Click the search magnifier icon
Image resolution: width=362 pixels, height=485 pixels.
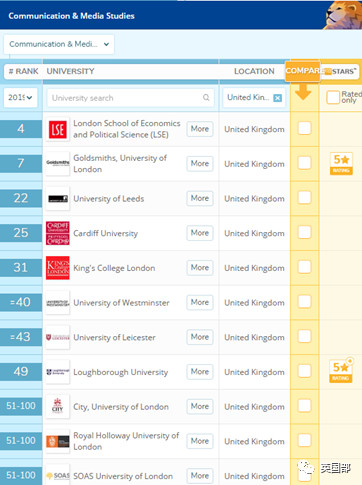[x=206, y=97]
